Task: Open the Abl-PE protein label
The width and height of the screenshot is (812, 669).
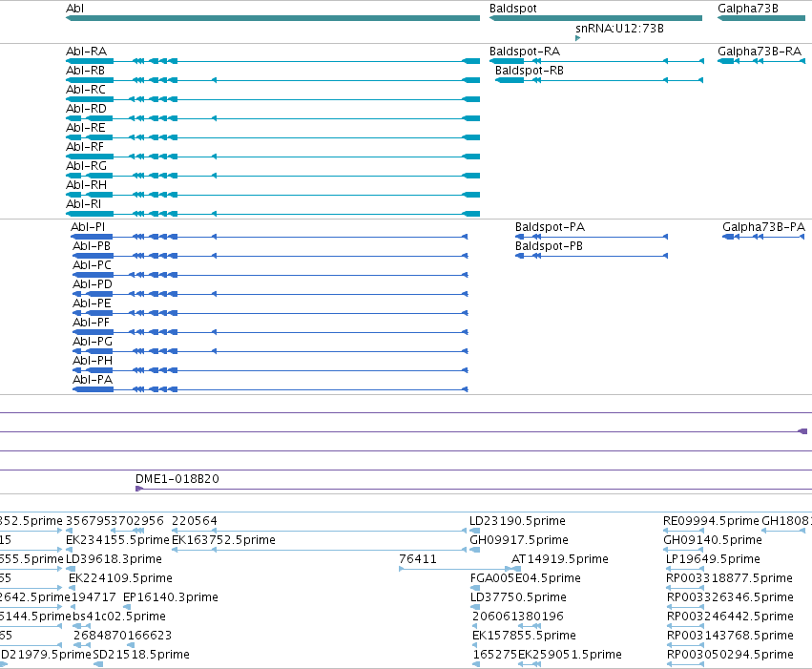Action: point(92,303)
